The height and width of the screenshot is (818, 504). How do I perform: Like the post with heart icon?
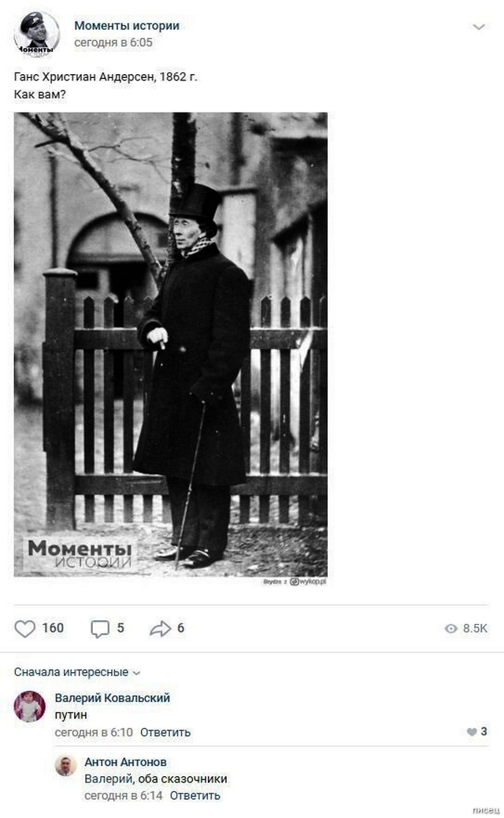(x=24, y=629)
